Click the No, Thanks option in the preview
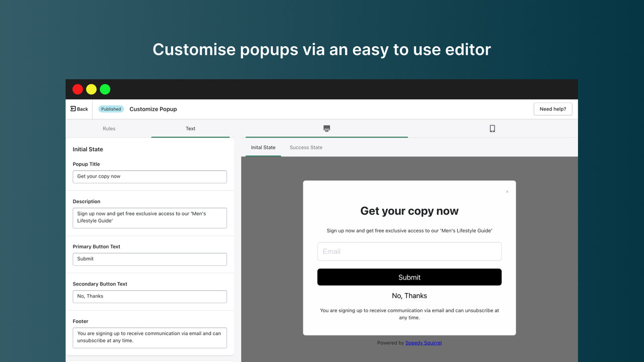Viewport: 644px width, 362px height. 409,296
